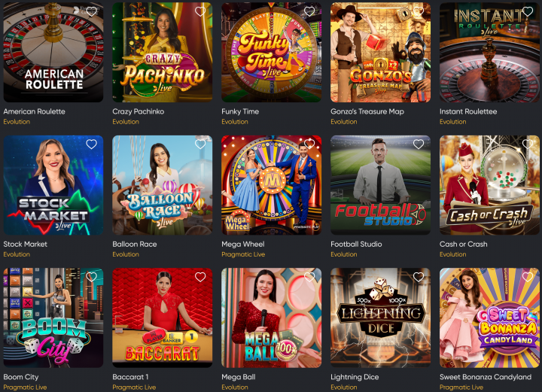Open the Lightning Dice title link
The height and width of the screenshot is (392, 542).
(355, 377)
